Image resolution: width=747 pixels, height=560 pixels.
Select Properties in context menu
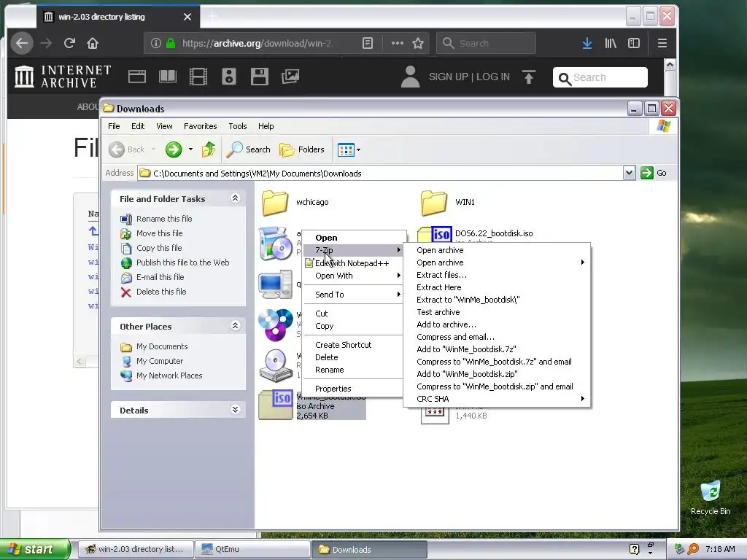point(354,389)
